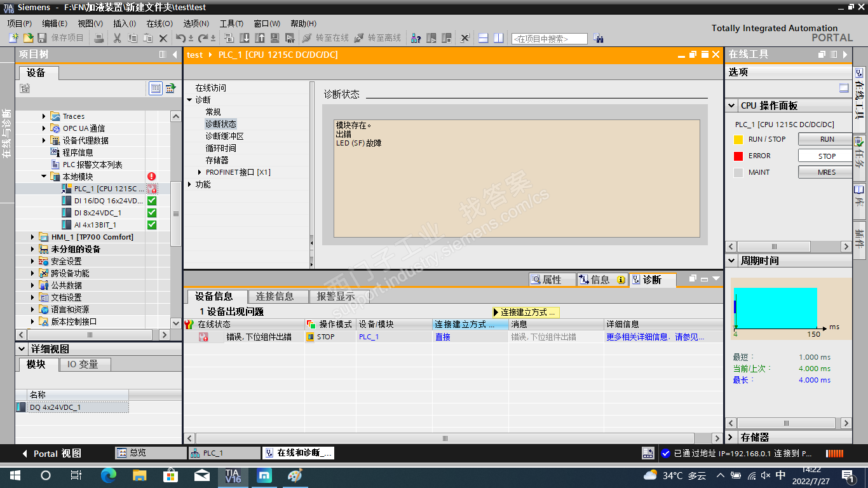Click the open project toolbar icon
This screenshot has width=868, height=488.
[28, 38]
